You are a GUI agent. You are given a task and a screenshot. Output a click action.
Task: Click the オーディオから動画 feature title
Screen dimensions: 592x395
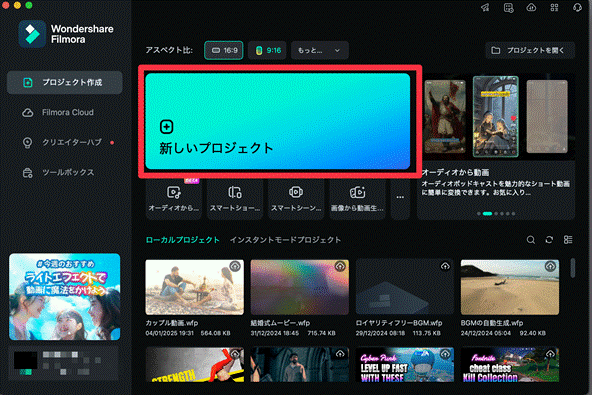click(456, 173)
